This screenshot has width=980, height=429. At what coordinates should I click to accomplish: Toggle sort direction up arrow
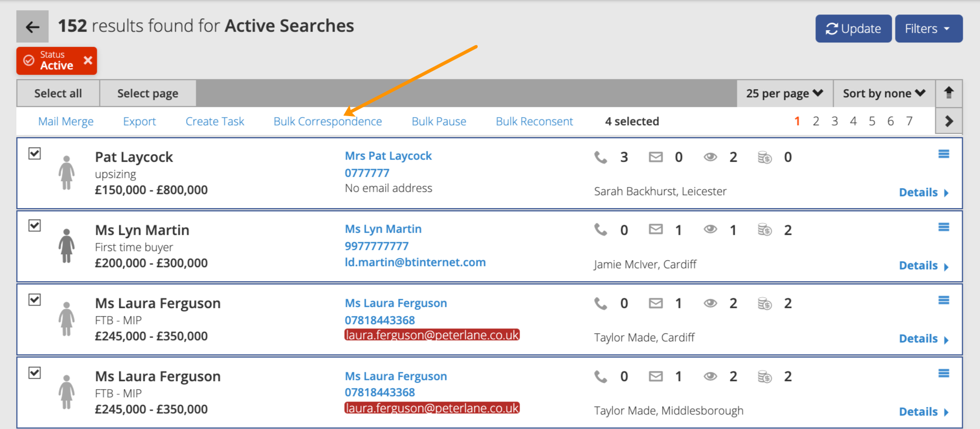(x=949, y=93)
